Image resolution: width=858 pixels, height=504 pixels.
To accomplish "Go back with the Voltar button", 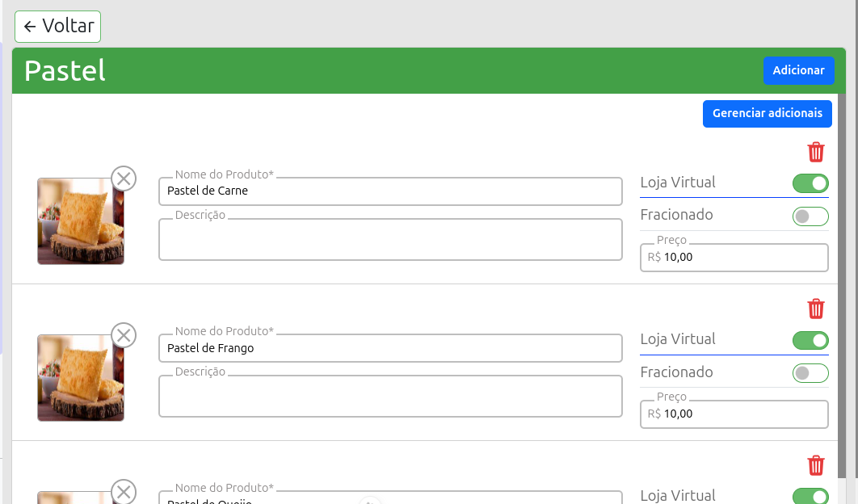I will pyautogui.click(x=58, y=27).
